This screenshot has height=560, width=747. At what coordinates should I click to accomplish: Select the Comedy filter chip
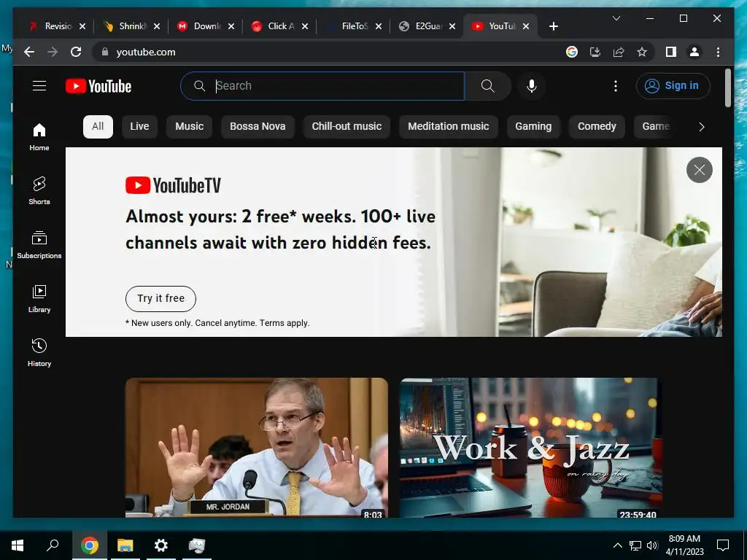597,127
